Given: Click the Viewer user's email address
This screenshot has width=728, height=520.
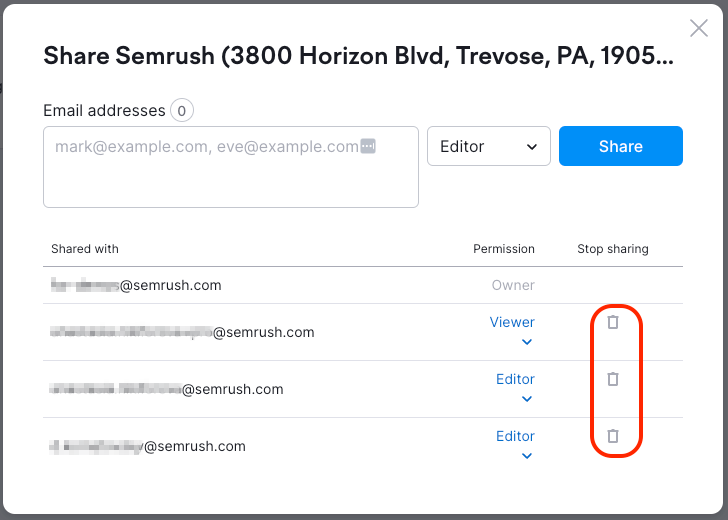Looking at the screenshot, I should coord(182,332).
